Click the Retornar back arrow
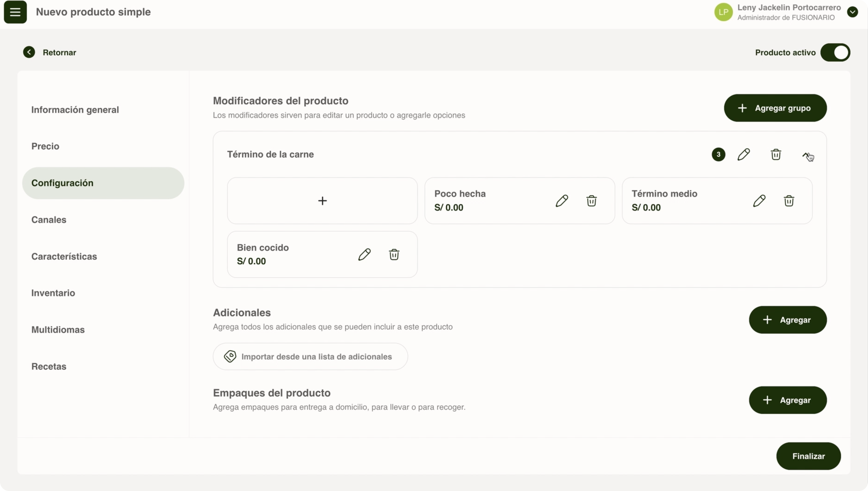The image size is (868, 491). (x=29, y=52)
